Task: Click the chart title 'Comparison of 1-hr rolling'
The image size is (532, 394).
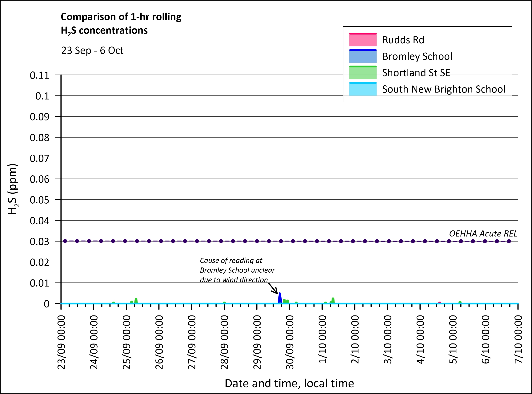Action: tap(121, 17)
